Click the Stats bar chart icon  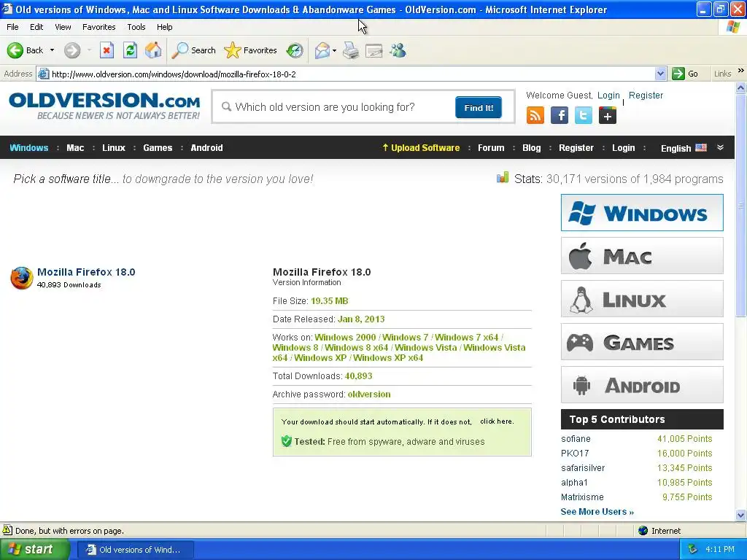pyautogui.click(x=503, y=178)
